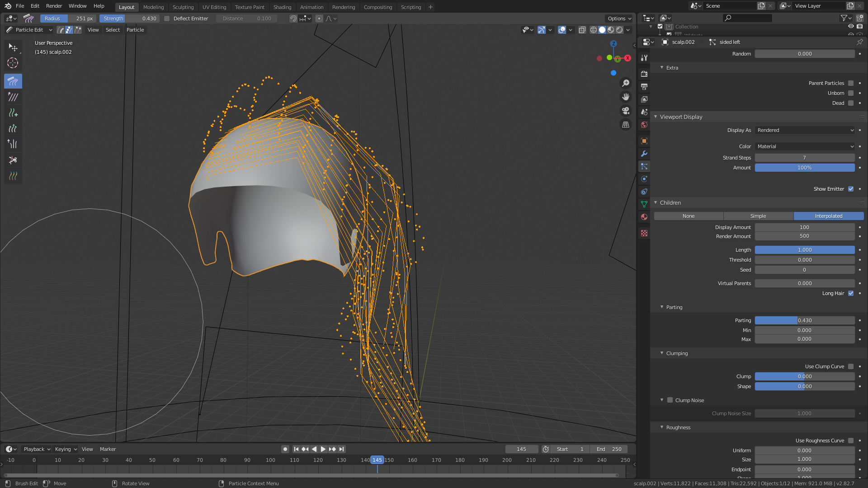
Task: Toggle Long Hair checkbox
Action: coord(851,293)
